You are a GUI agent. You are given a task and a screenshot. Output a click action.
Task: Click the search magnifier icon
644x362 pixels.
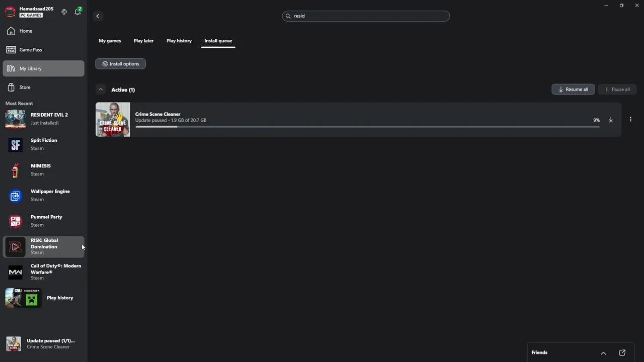(x=288, y=16)
